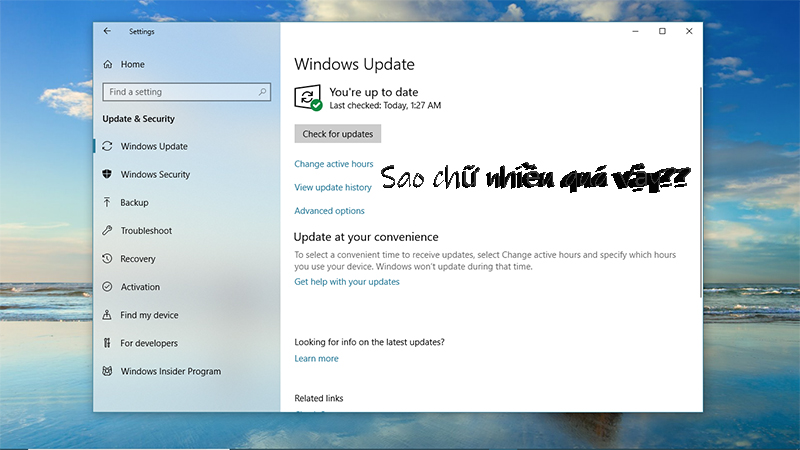Click the Check for updates button
This screenshot has height=450, width=800.
tap(338, 134)
